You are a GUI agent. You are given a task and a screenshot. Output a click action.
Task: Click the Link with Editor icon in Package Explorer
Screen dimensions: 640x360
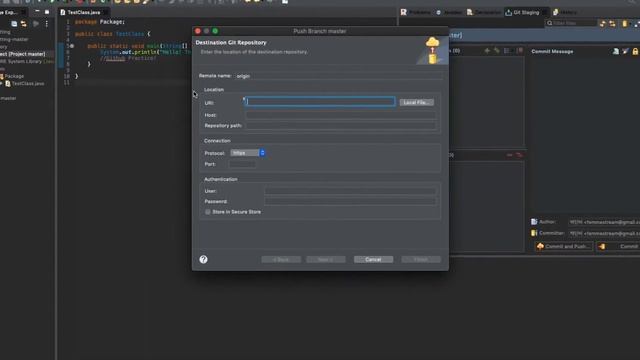24,24
